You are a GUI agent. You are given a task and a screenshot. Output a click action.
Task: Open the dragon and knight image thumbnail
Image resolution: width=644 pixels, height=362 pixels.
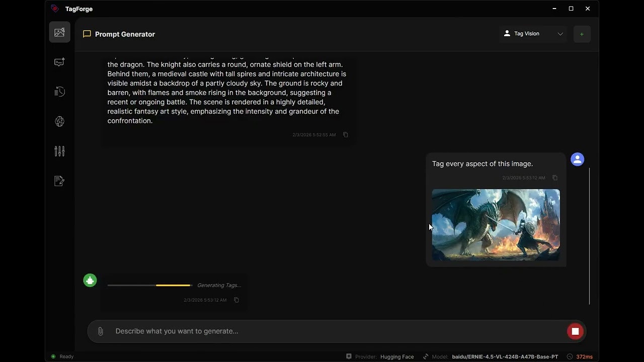pyautogui.click(x=496, y=225)
